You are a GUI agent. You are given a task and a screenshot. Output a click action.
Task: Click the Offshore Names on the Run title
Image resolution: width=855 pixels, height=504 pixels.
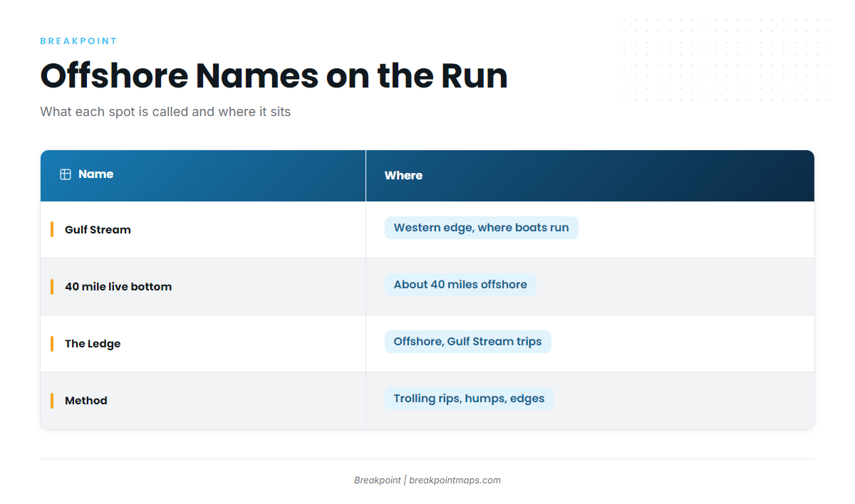pyautogui.click(x=274, y=76)
